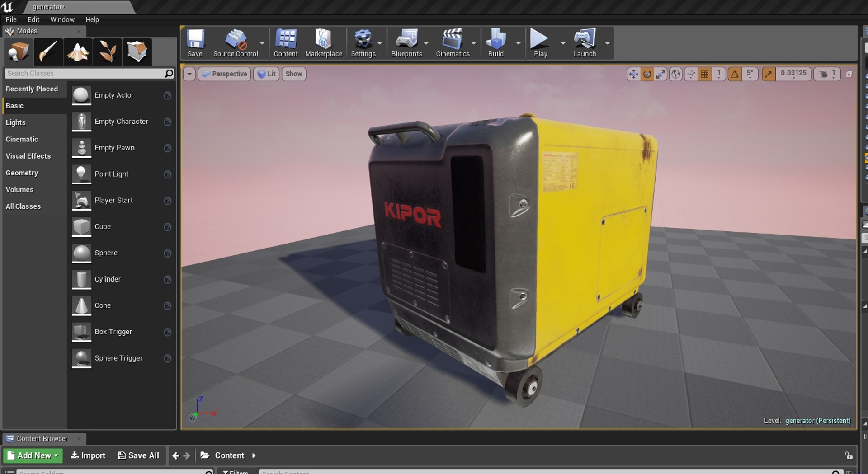This screenshot has width=868, height=474.
Task: Select the rotate gizmo tool in viewport
Action: pos(647,74)
